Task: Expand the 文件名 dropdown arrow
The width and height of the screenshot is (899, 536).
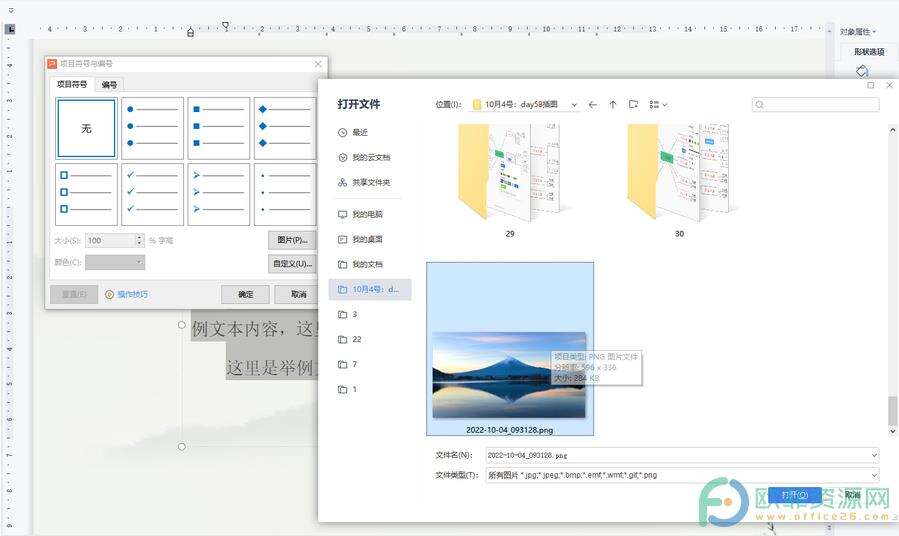Action: pos(874,455)
